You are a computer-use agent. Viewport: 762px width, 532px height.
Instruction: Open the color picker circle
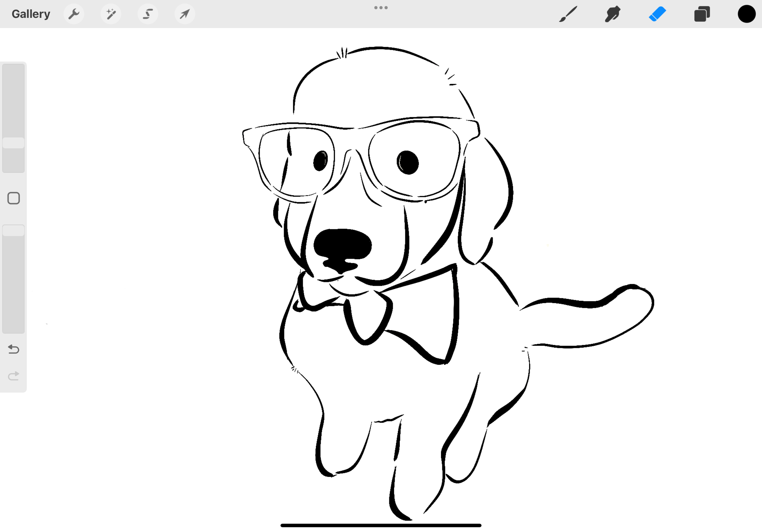[747, 14]
